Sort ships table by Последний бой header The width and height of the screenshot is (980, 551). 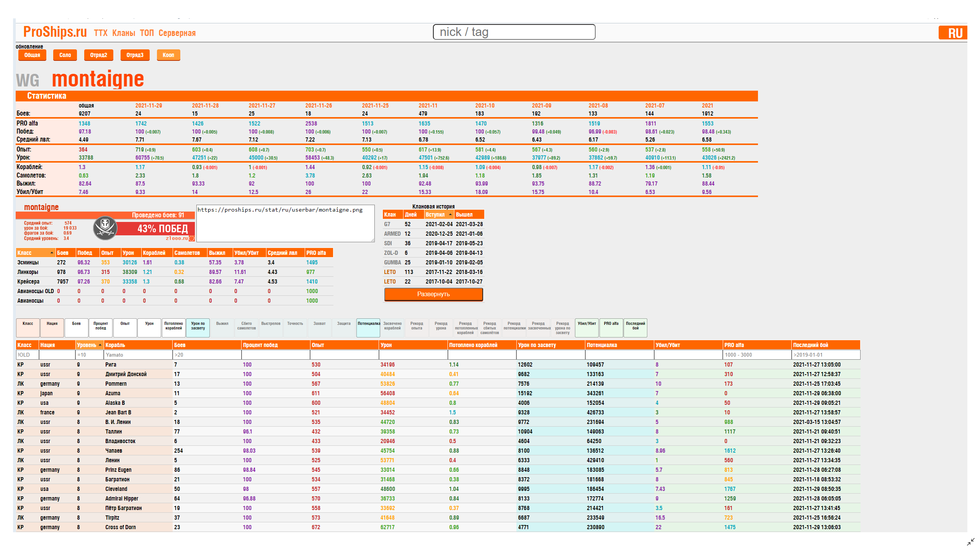coord(826,345)
